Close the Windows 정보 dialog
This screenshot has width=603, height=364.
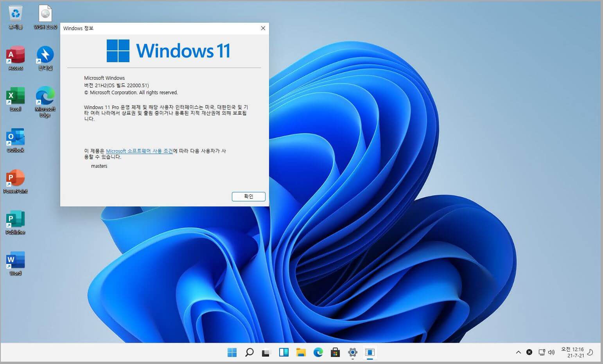263,28
